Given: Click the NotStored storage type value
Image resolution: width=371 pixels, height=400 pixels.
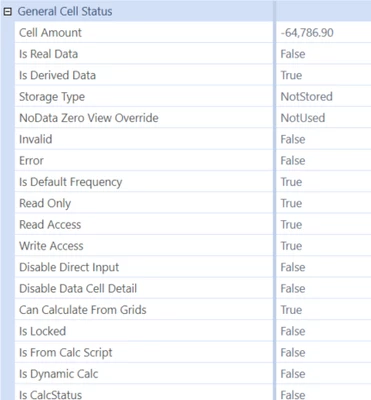Looking at the screenshot, I should [x=307, y=97].
